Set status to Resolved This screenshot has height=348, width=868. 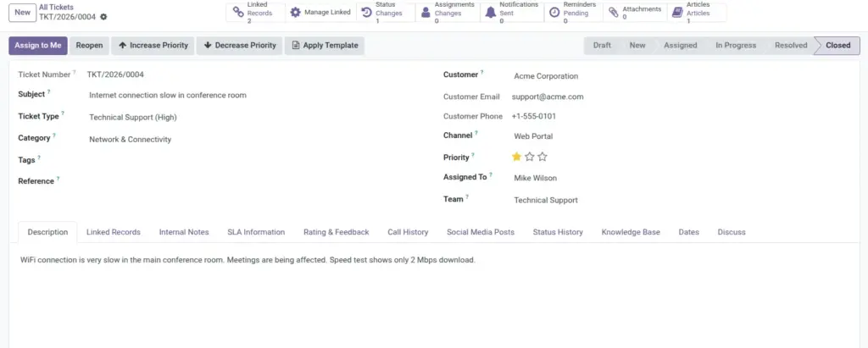791,46
